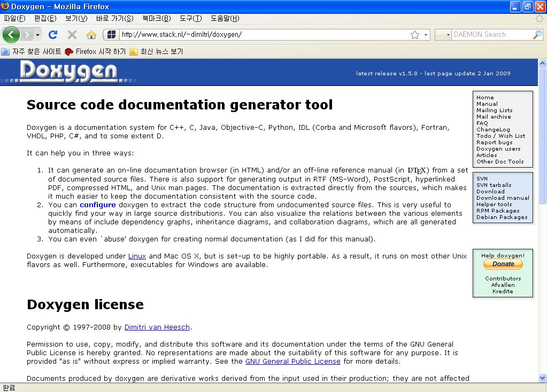Open the GNU General Public License link
Image resolution: width=547 pixels, height=392 pixels.
293,362
